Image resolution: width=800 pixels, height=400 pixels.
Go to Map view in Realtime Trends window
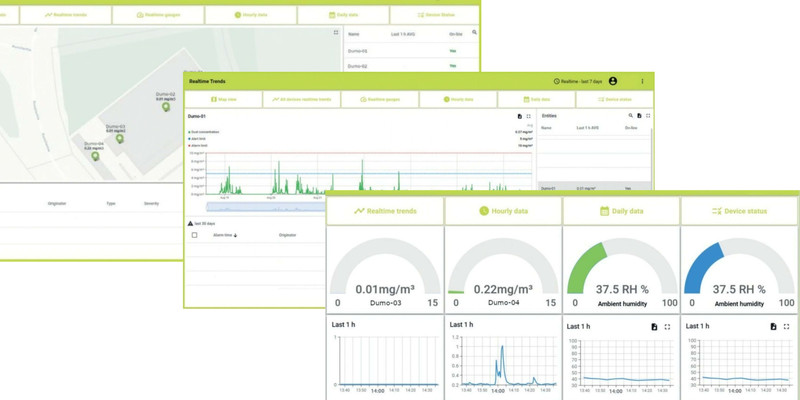click(x=223, y=99)
